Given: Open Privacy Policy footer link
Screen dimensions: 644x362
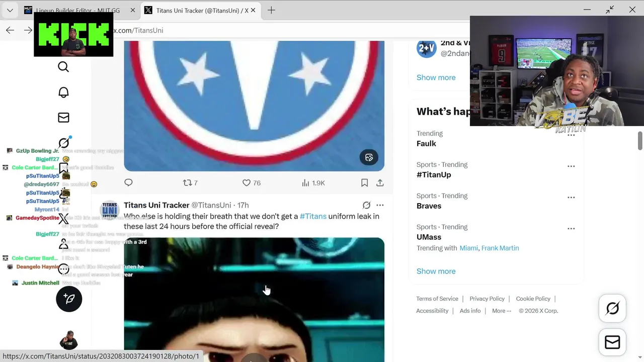Looking at the screenshot, I should (487, 299).
